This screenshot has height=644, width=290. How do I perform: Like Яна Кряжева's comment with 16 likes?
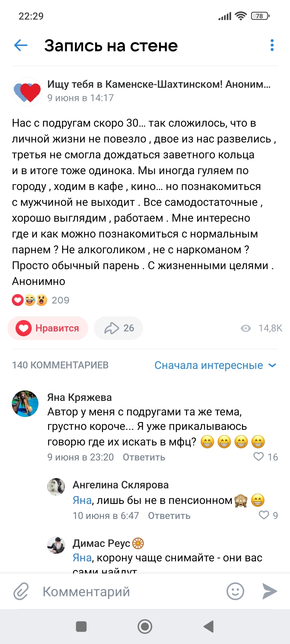259,456
